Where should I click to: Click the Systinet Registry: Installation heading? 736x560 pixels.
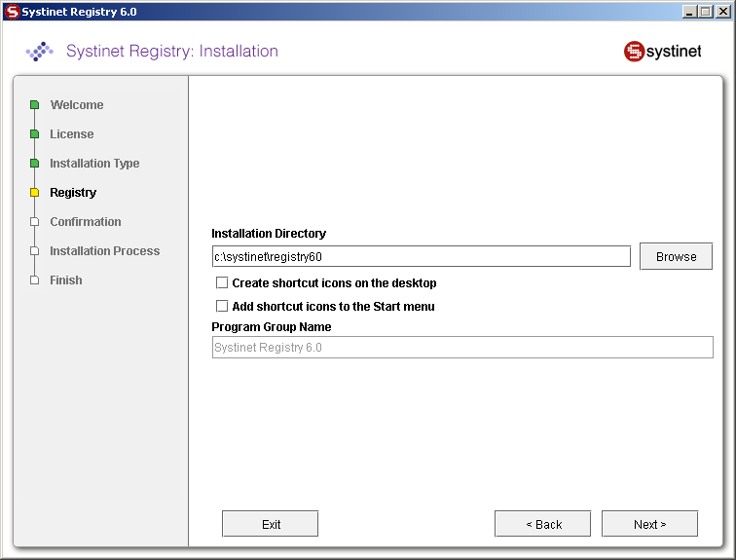172,51
